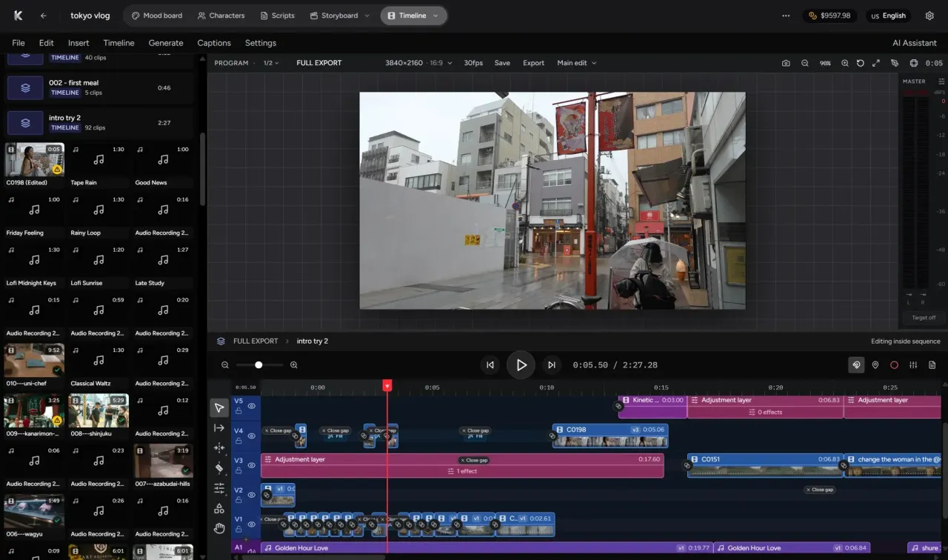Click the timeline zoom slider handle

pyautogui.click(x=258, y=365)
